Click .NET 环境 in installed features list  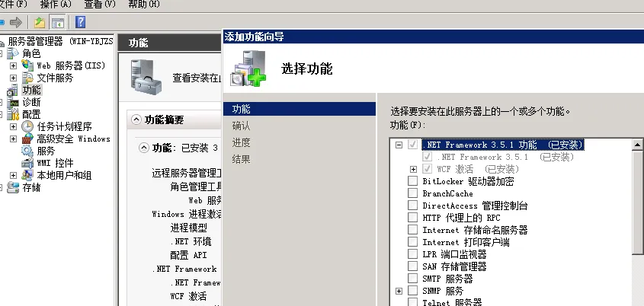[191, 241]
